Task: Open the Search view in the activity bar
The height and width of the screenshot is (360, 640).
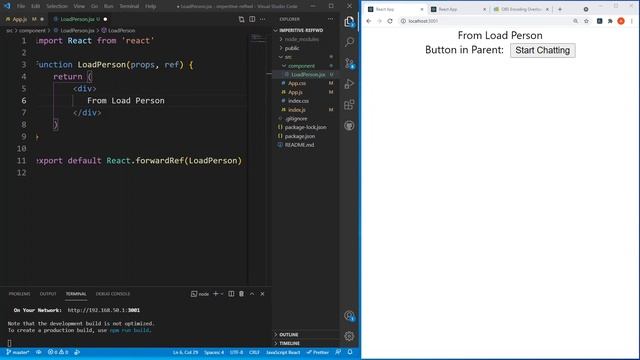Action: pos(349,42)
